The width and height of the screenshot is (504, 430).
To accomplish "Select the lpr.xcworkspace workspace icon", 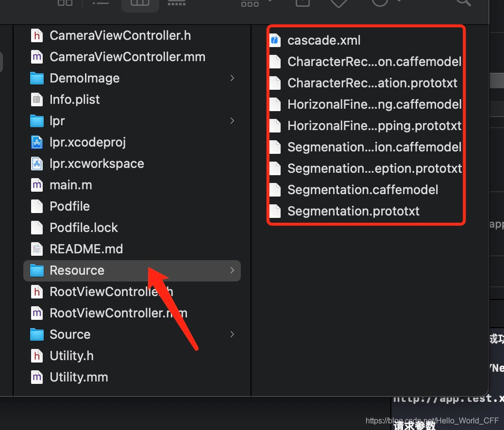I will tap(36, 164).
